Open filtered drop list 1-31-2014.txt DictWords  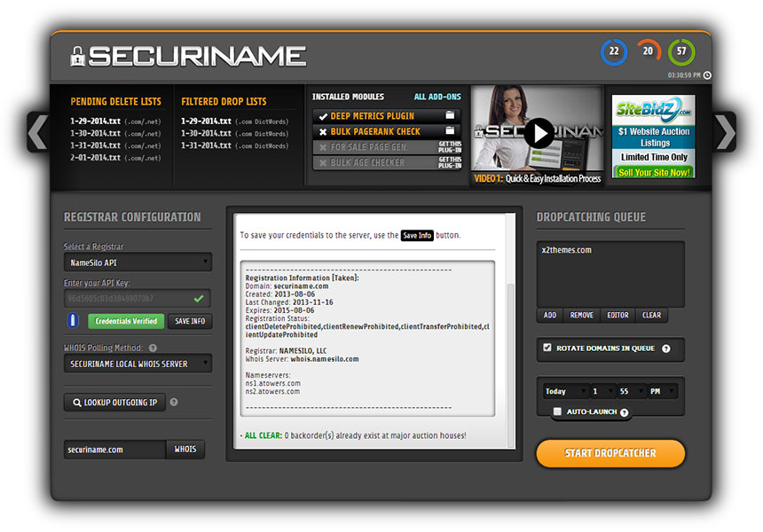pos(234,145)
